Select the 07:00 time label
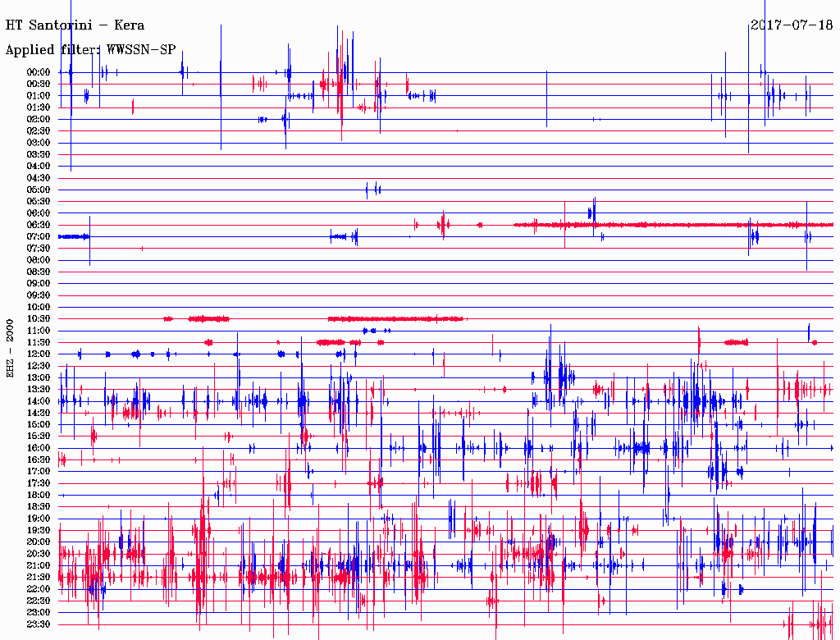 pos(39,237)
